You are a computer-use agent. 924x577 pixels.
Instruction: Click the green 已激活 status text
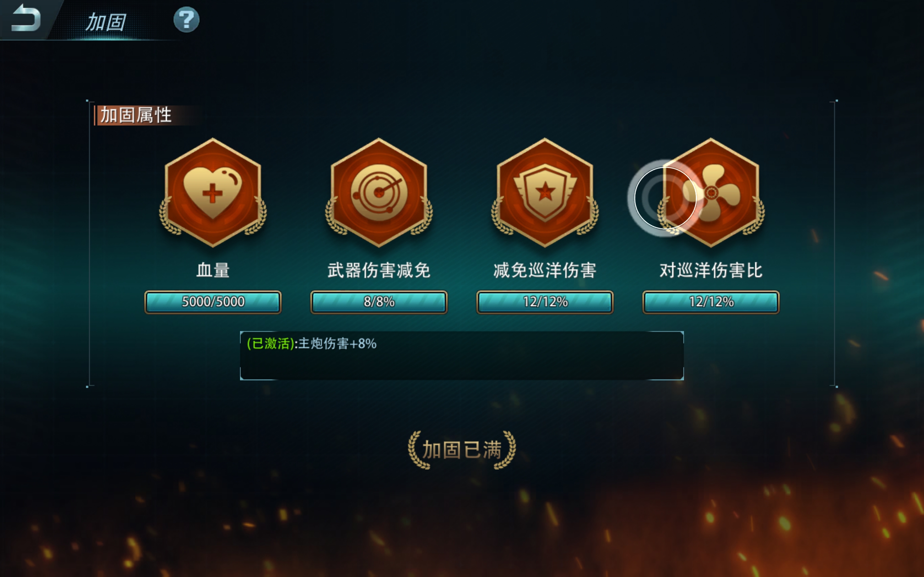pos(271,343)
